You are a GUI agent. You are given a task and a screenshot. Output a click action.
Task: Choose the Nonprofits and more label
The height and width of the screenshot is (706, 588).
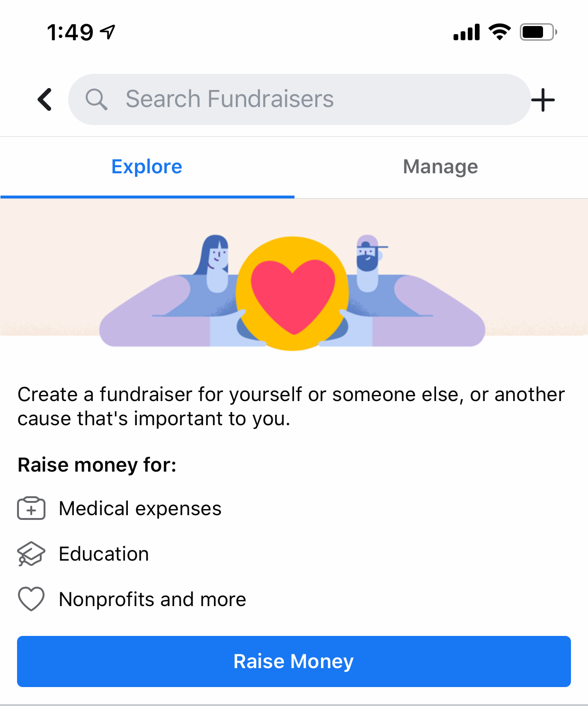point(152,599)
